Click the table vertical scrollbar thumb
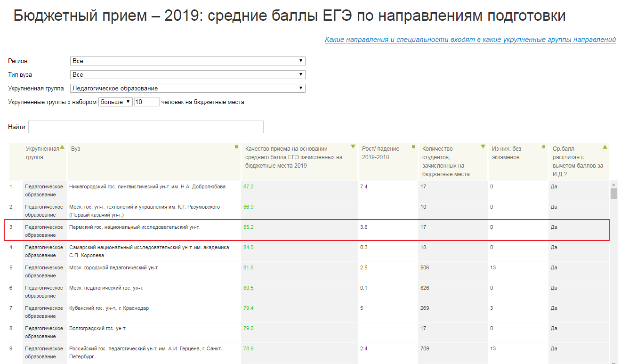621x364 pixels. (x=614, y=194)
